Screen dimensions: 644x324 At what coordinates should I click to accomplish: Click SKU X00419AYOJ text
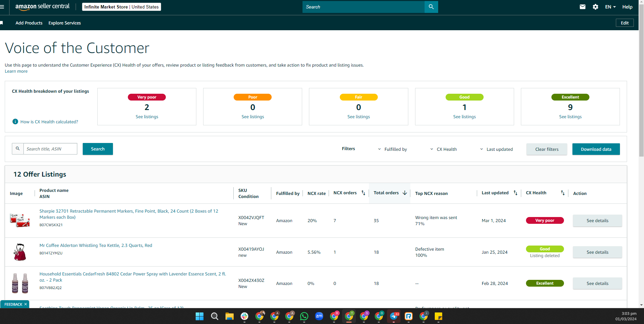[251, 249]
